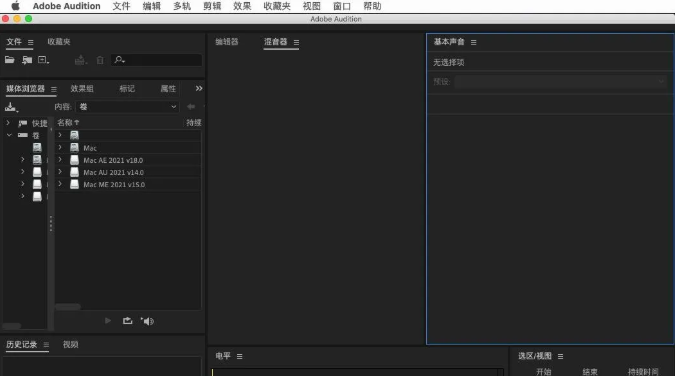Screen dimensions: 675x376
Task: Open the 选区/视图 panel menu icon
Action: pos(560,356)
